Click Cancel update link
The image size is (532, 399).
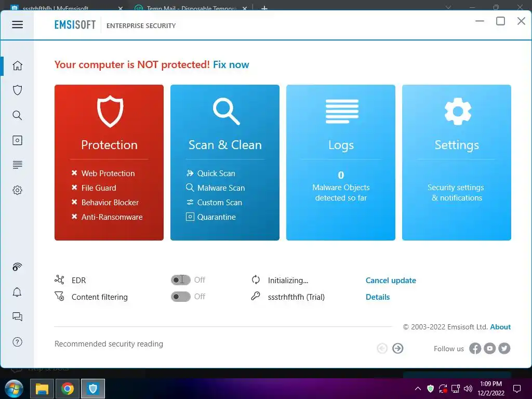pyautogui.click(x=391, y=280)
